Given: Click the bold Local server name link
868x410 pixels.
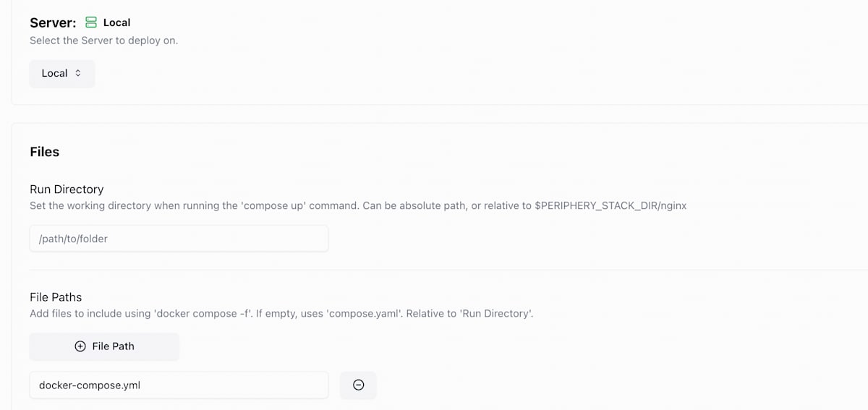Looking at the screenshot, I should [x=117, y=22].
